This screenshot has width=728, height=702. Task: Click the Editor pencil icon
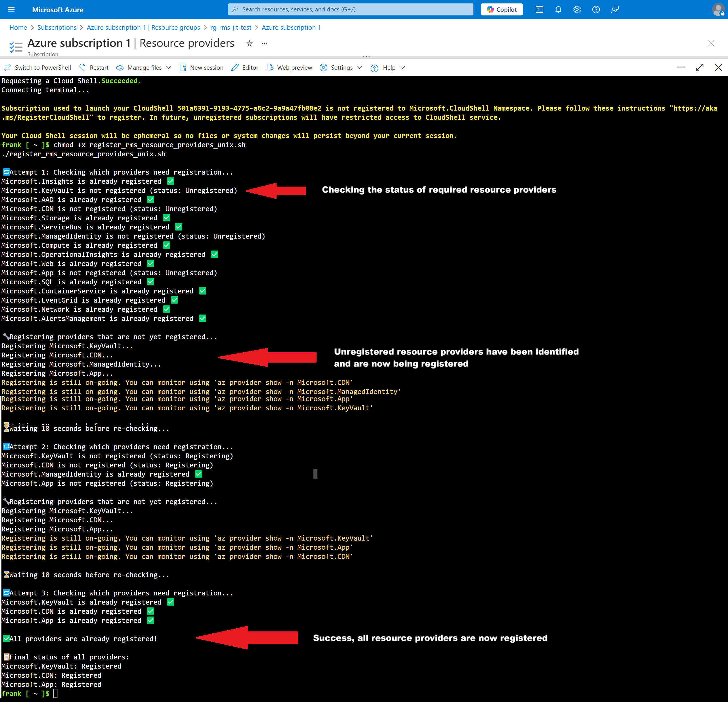235,68
